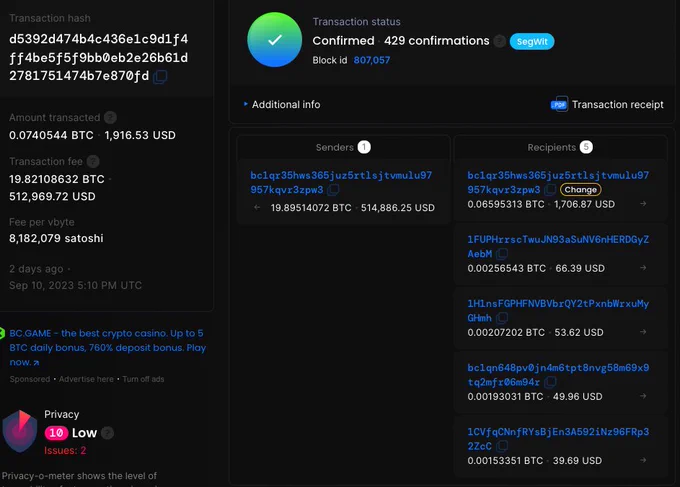This screenshot has width=680, height=487.
Task: Click the 514,886.25 USD sender amount
Action: coord(398,208)
